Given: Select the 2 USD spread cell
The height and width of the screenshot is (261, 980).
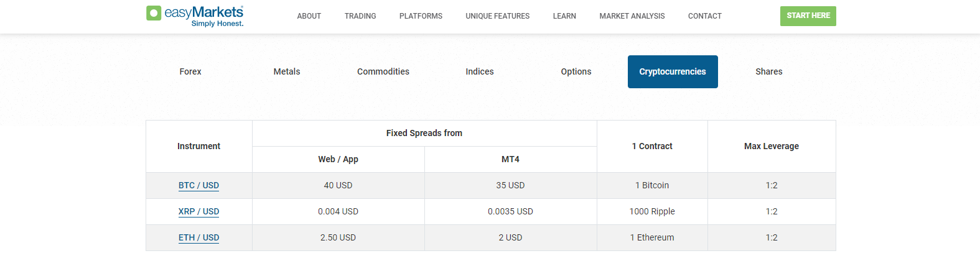Looking at the screenshot, I should tap(510, 237).
